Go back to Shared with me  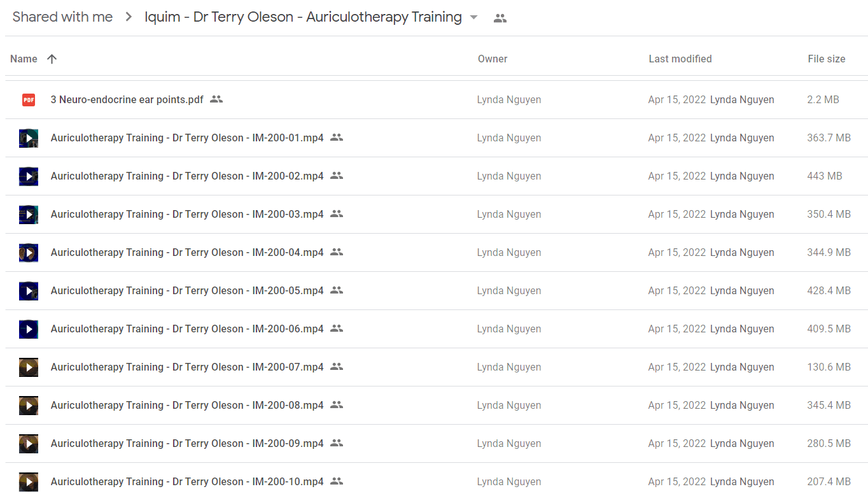point(62,17)
